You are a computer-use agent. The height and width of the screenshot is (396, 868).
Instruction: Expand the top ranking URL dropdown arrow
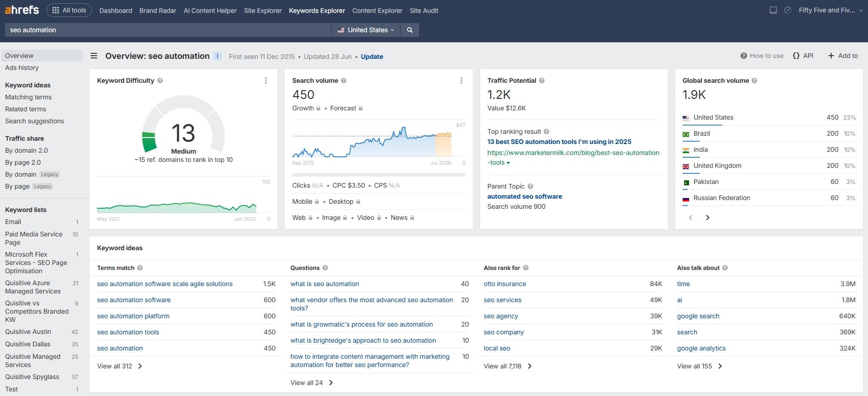pos(508,163)
